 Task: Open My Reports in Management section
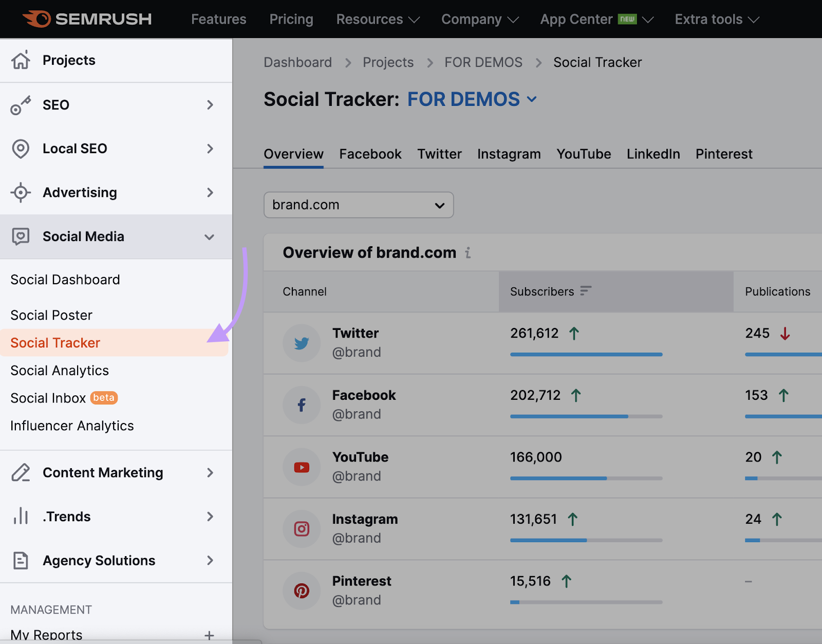coord(46,635)
